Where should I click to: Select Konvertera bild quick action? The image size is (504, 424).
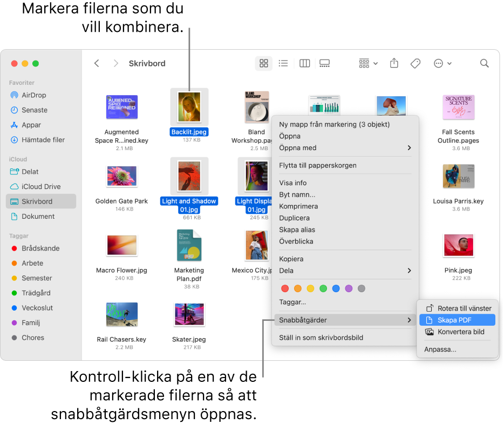pos(457,332)
